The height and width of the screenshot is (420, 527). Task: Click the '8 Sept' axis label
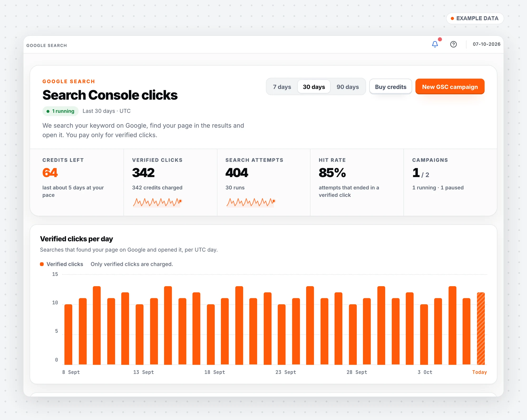(71, 372)
